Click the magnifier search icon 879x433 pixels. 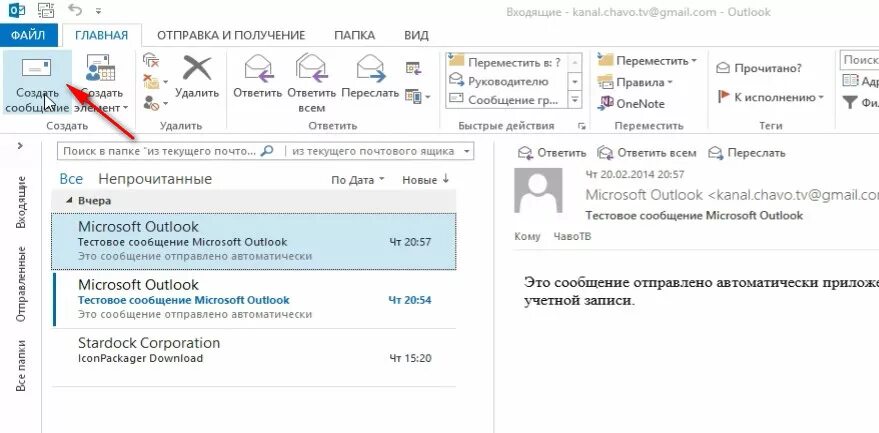pos(267,151)
